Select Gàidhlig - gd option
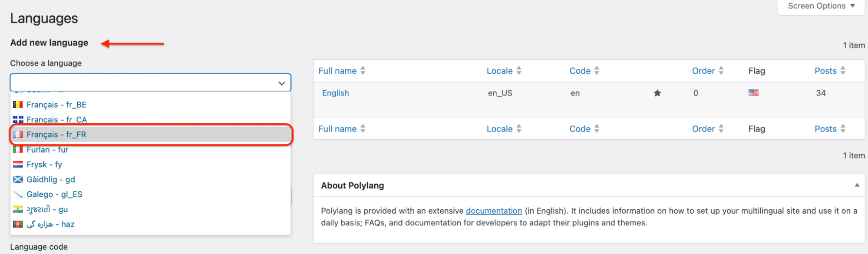This screenshot has width=868, height=254. click(150, 179)
